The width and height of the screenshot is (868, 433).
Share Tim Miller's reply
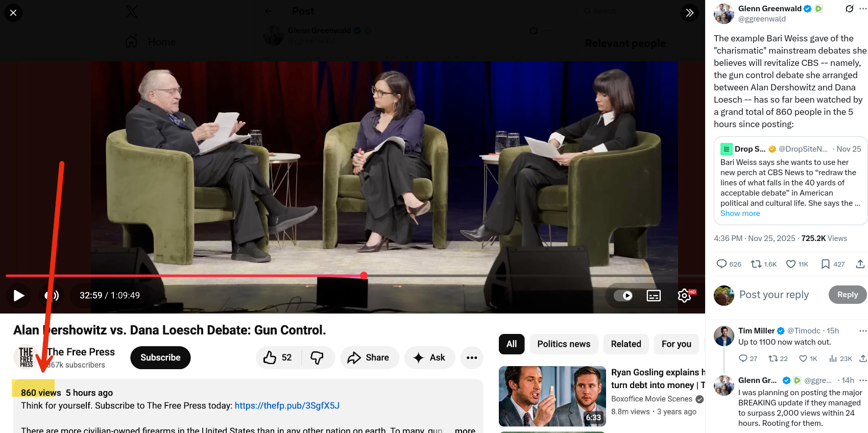(x=863, y=358)
